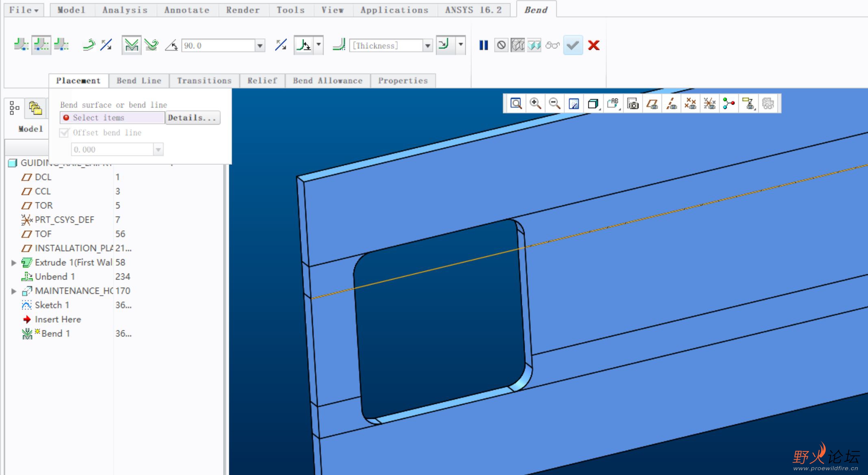The image size is (868, 475).
Task: Open the Applications ribbon tab
Action: click(395, 10)
